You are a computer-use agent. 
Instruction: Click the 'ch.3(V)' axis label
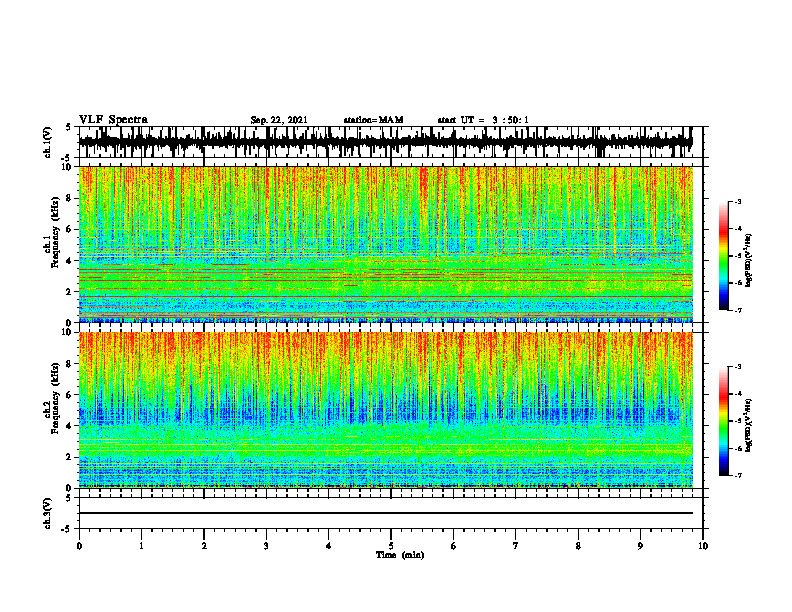(48, 513)
